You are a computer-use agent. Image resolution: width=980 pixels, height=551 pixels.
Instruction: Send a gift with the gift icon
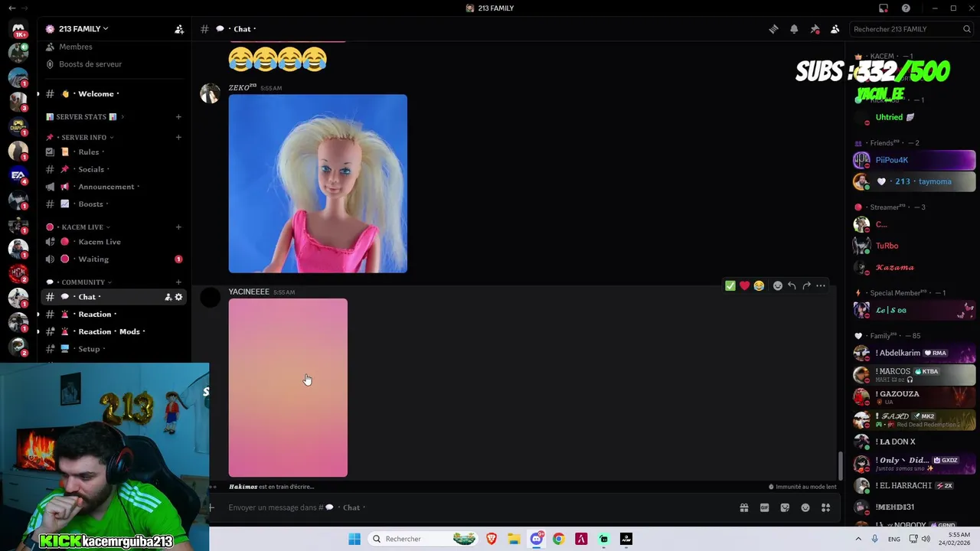pos(743,507)
